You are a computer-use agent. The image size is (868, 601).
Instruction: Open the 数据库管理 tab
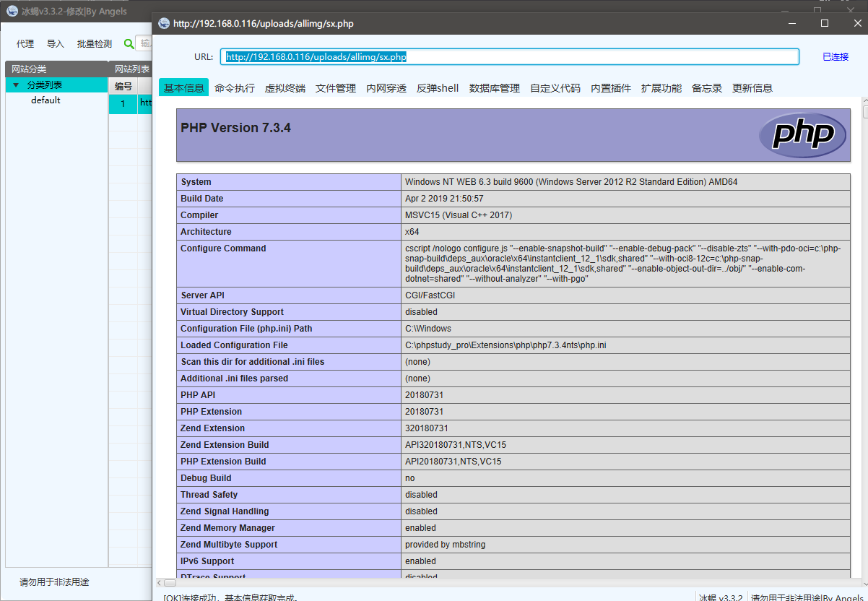coord(495,88)
